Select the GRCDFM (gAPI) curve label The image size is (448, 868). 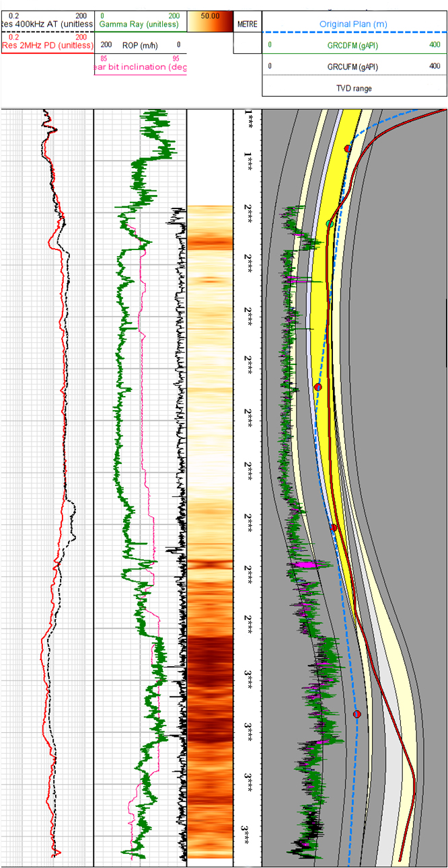[354, 45]
